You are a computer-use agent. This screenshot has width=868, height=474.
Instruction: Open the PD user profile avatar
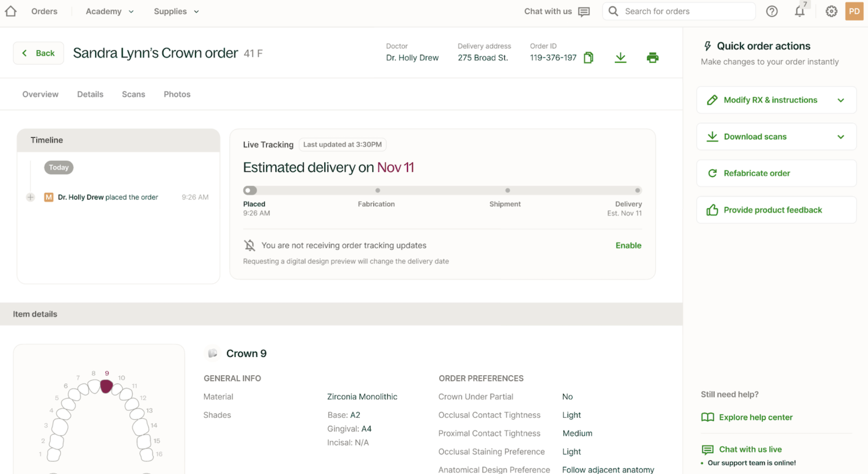click(x=854, y=11)
